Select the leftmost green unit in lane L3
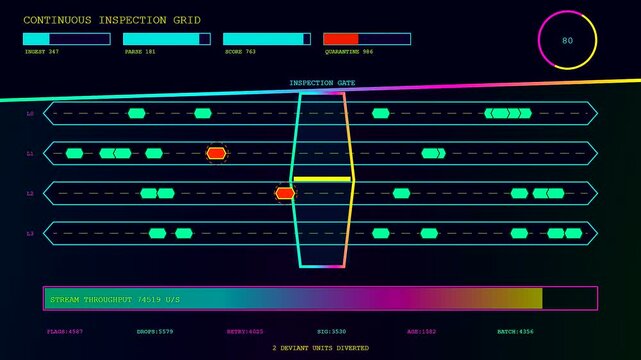Image resolution: width=641 pixels, height=360 pixels. [157, 233]
